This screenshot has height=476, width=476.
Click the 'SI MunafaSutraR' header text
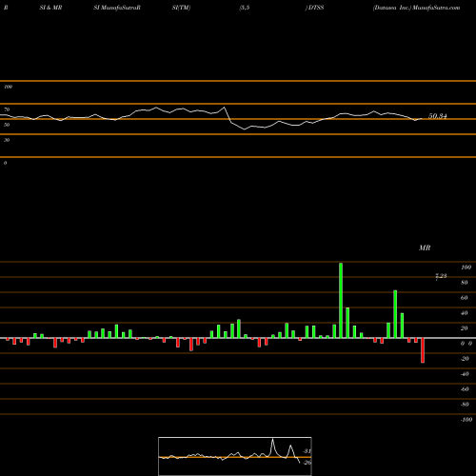click(117, 8)
